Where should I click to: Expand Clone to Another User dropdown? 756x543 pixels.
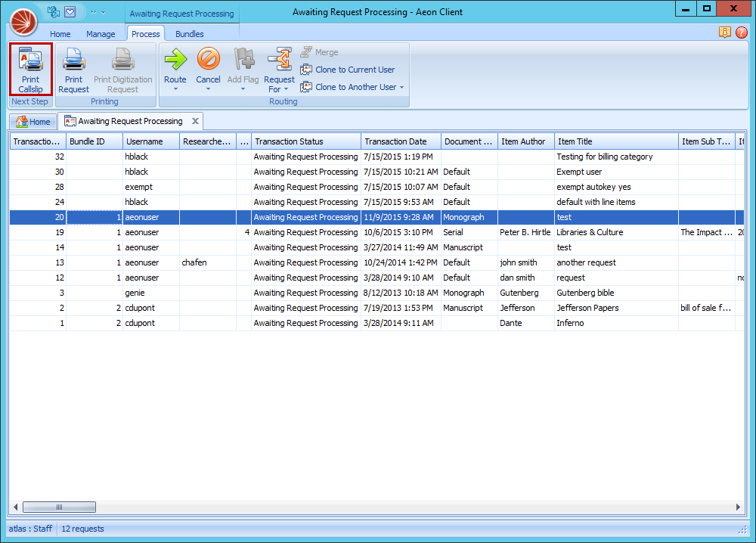401,87
